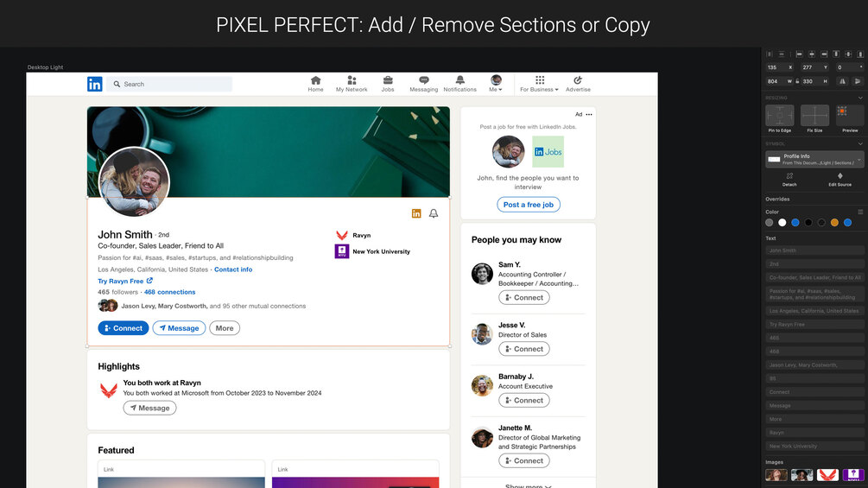
Task: Click the Align Vertical Middle icon
Action: tap(848, 54)
